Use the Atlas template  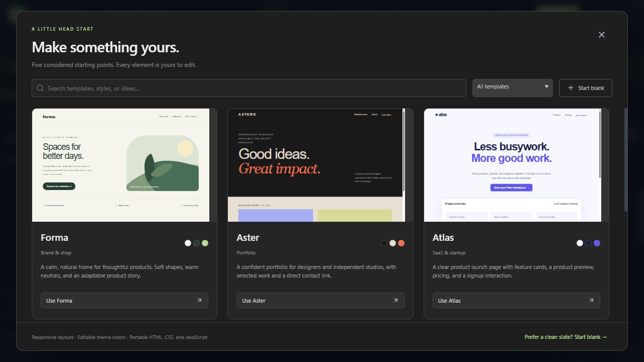point(516,301)
